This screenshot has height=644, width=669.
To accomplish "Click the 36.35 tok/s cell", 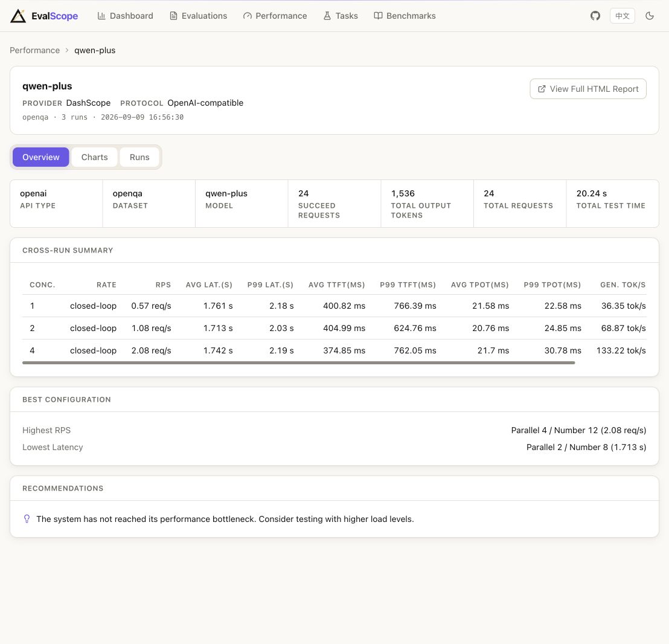I will [623, 306].
